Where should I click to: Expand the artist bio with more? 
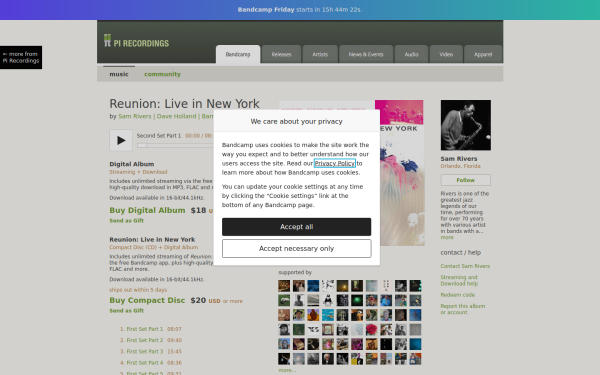click(x=447, y=238)
